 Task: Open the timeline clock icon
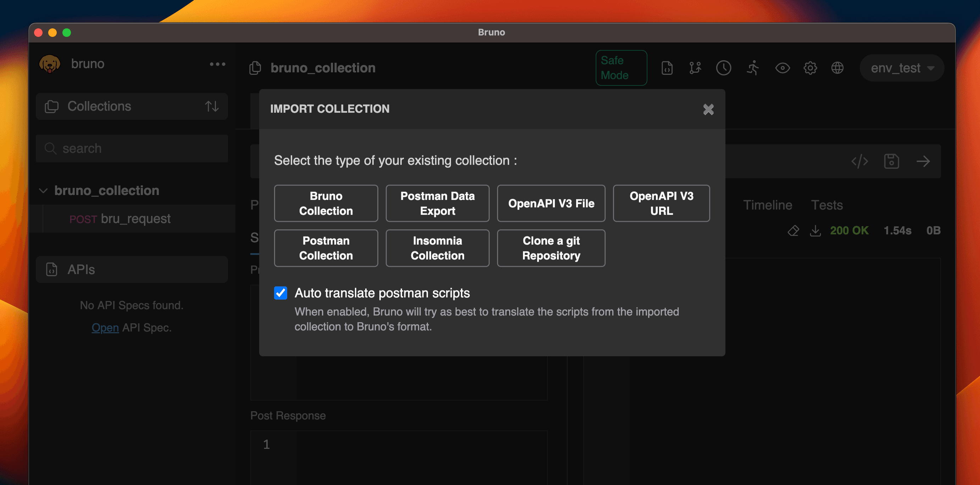click(723, 68)
